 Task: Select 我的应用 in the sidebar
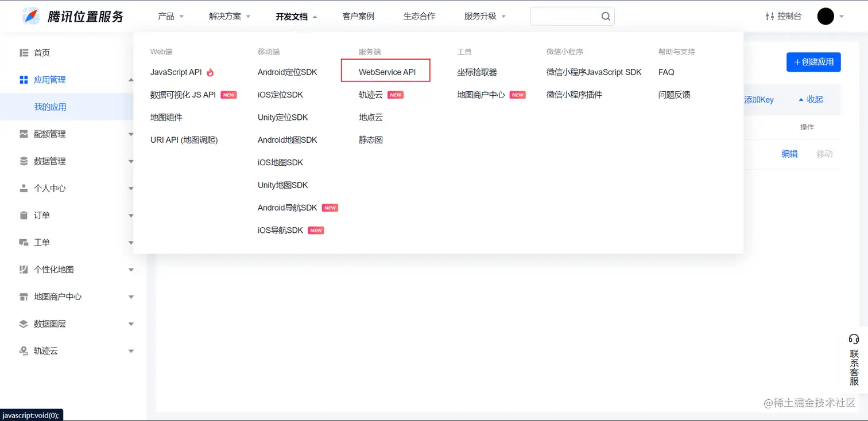pyautogui.click(x=50, y=107)
